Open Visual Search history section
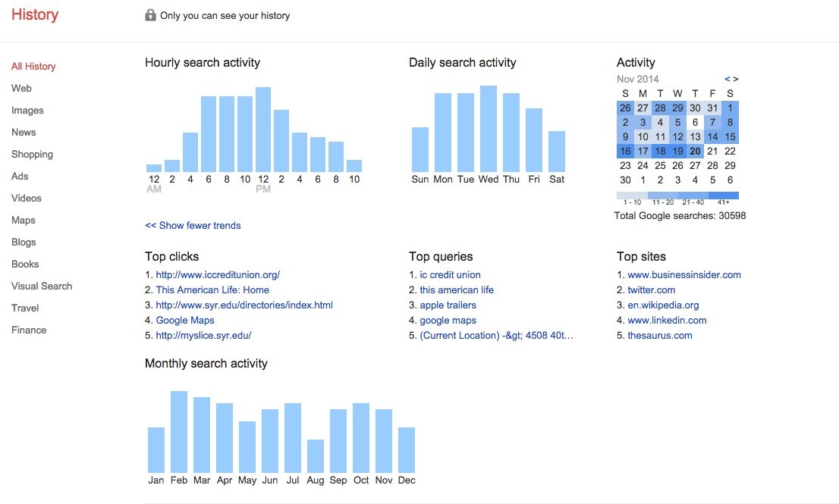 pos(42,286)
